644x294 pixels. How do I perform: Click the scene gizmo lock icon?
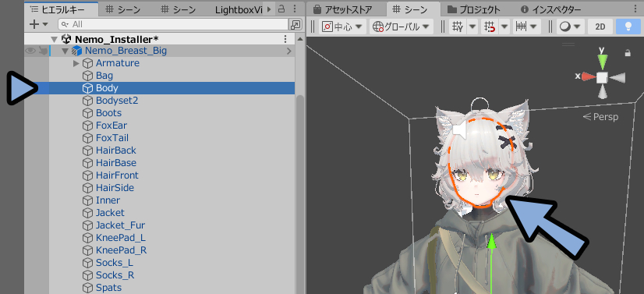628,53
